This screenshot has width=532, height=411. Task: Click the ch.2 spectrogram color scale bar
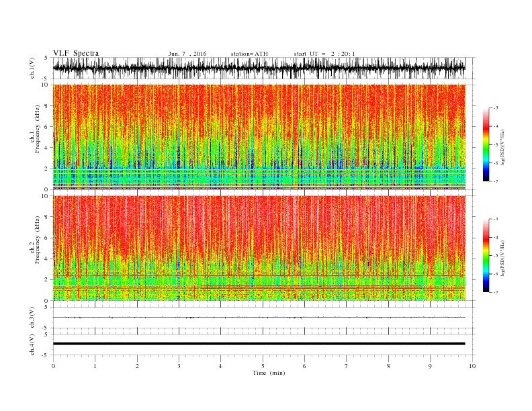click(486, 256)
